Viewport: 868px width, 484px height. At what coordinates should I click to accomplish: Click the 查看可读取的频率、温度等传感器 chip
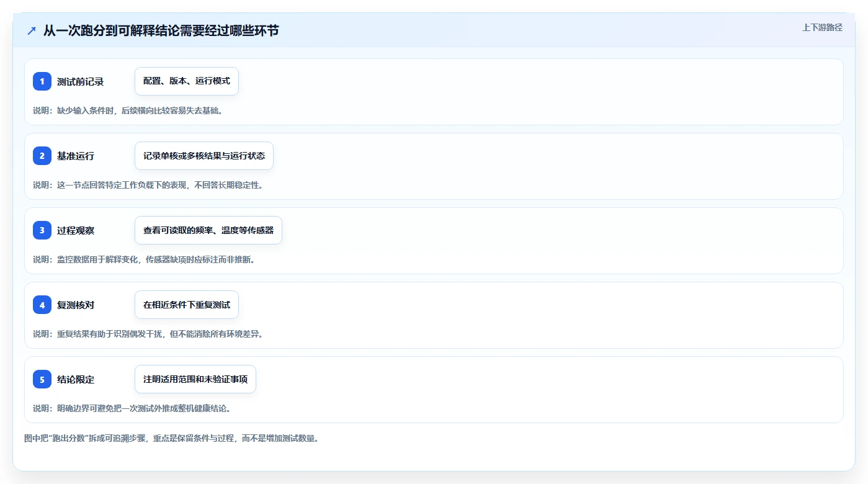point(208,230)
